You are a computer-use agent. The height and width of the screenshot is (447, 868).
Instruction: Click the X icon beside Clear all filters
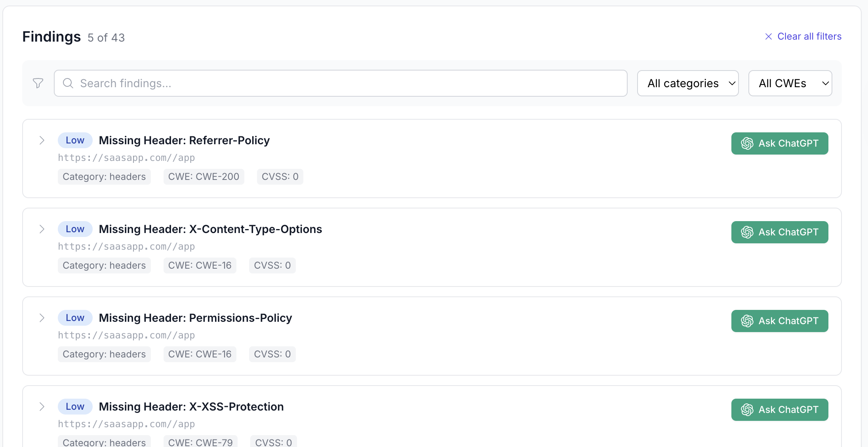768,36
